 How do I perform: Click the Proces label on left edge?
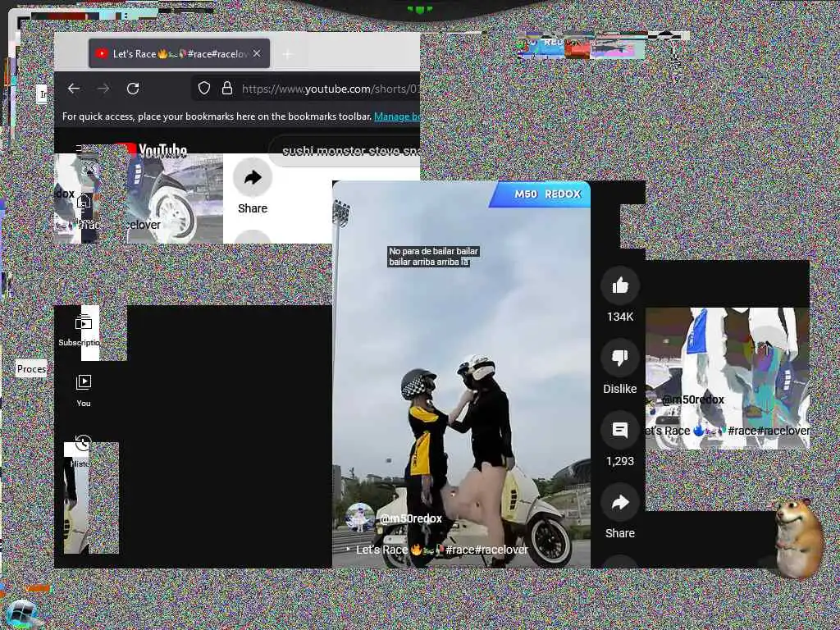(x=31, y=368)
